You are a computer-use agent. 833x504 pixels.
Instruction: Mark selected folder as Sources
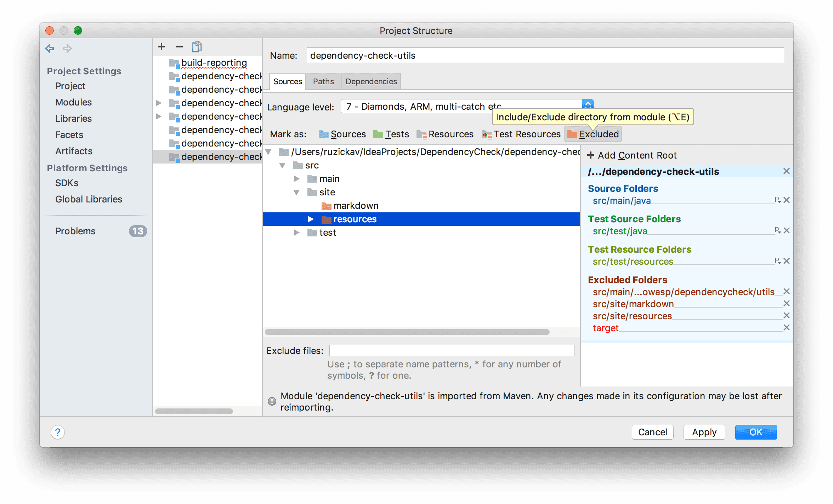coord(342,134)
